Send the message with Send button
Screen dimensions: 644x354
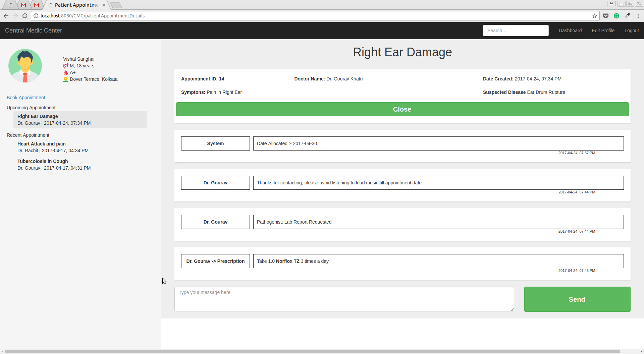click(x=577, y=299)
